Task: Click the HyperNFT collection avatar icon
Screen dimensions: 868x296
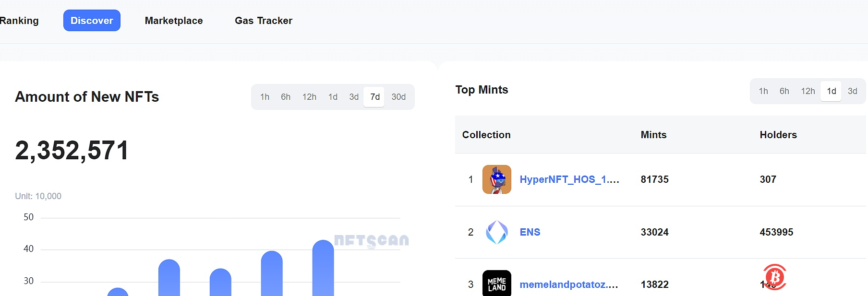Action: tap(496, 179)
